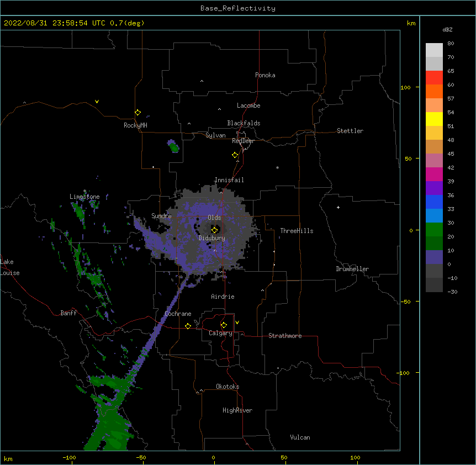Click the Didsbury town label
Viewport: 476px width, 465px height.
coord(212,238)
